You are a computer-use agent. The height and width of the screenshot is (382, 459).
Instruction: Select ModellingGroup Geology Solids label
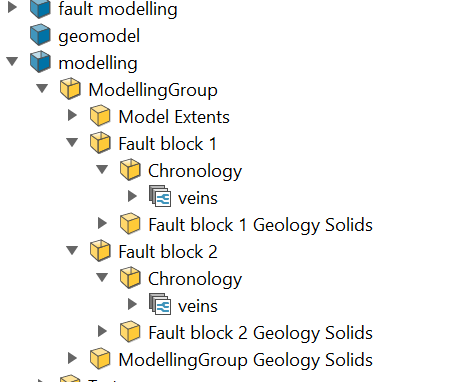coord(246,360)
